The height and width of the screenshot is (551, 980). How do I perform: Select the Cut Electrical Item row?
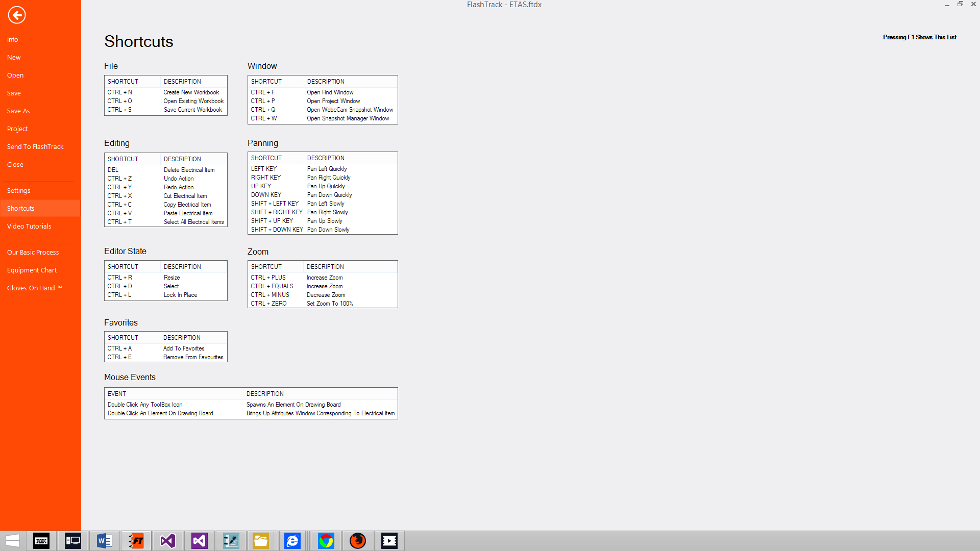[x=166, y=196]
